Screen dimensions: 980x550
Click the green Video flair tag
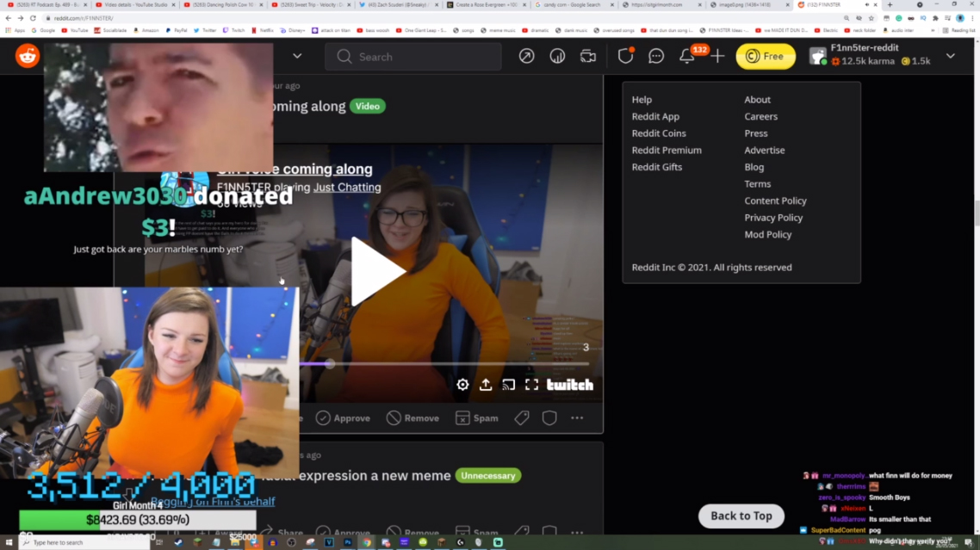pyautogui.click(x=368, y=106)
